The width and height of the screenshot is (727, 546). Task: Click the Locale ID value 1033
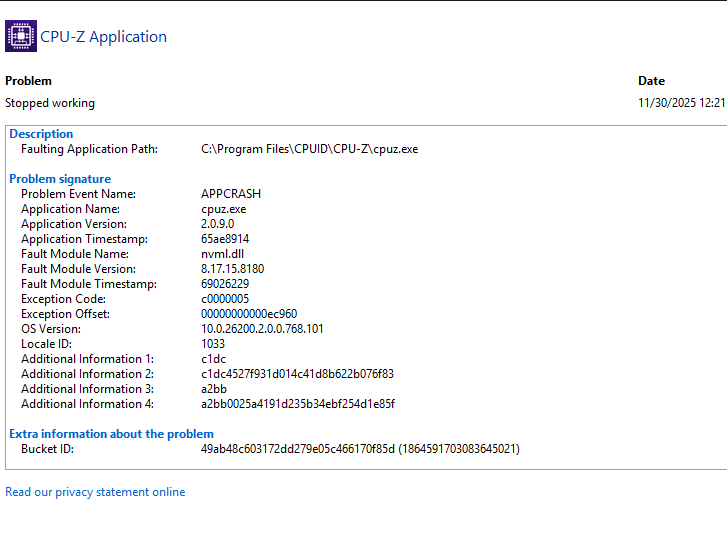point(213,344)
